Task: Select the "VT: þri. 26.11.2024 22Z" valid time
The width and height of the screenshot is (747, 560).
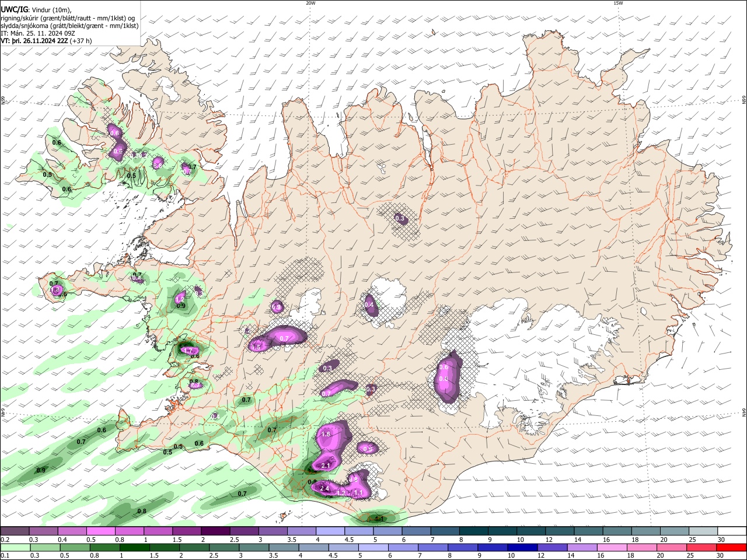Action: 34,41
